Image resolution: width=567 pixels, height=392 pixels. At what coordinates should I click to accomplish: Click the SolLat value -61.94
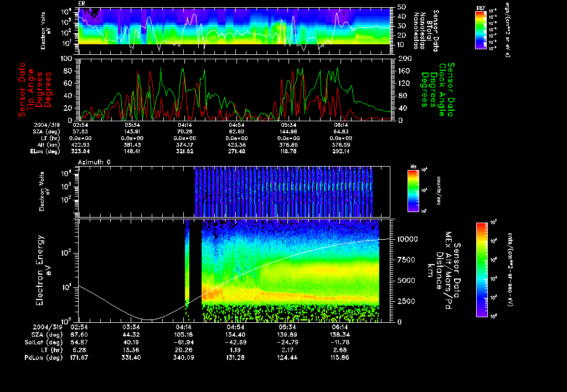[x=183, y=342]
